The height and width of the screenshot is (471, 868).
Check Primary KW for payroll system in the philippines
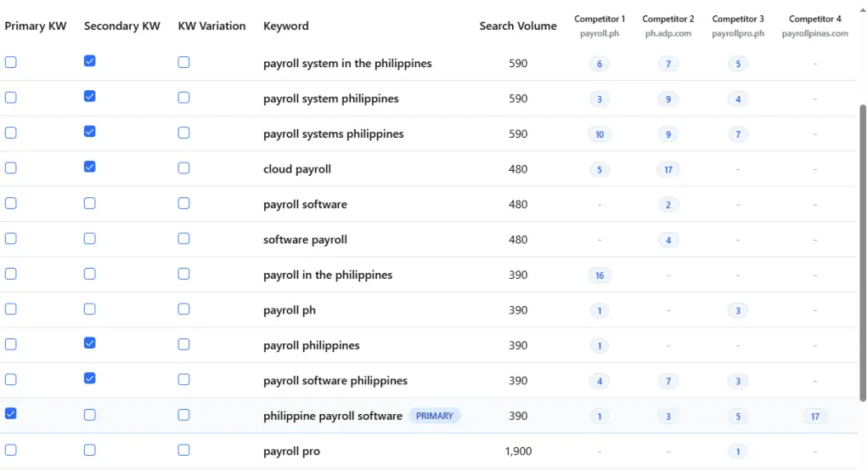pyautogui.click(x=10, y=62)
